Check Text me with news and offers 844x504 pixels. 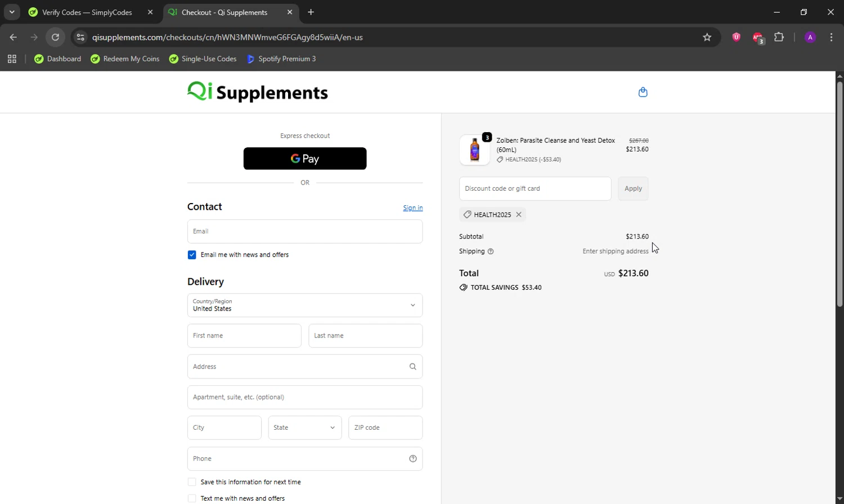tap(192, 498)
